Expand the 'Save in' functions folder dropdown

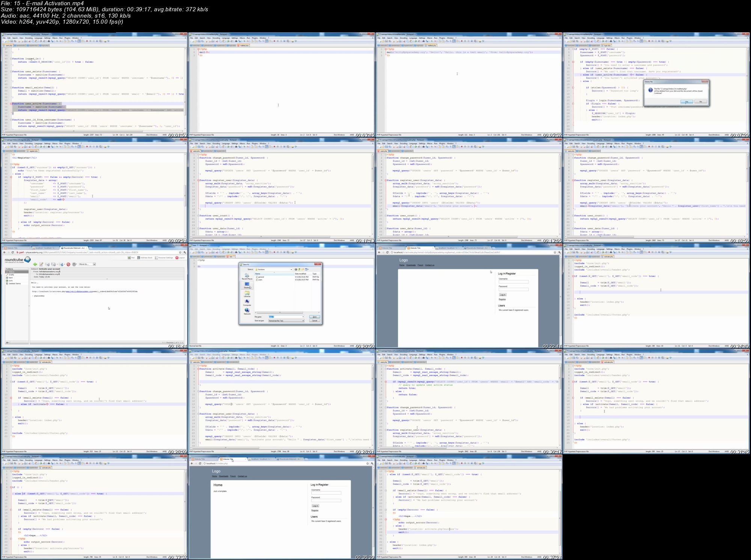pos(291,269)
